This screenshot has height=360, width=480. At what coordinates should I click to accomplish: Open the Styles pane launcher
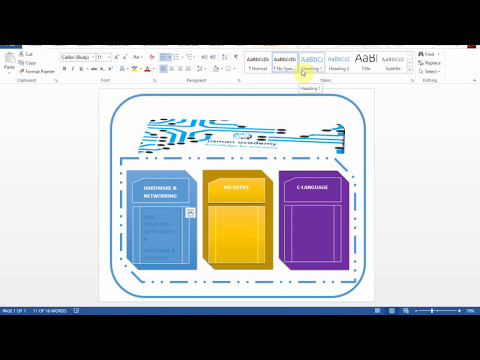click(412, 81)
